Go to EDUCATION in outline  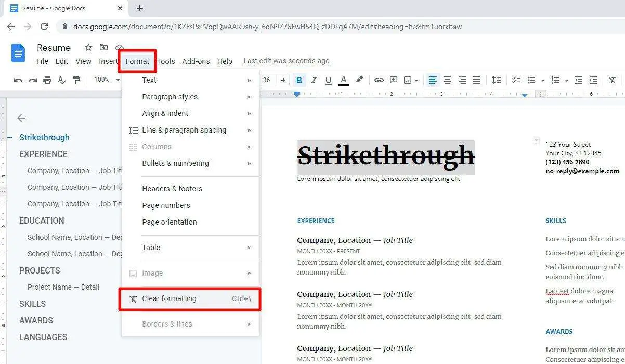click(42, 220)
